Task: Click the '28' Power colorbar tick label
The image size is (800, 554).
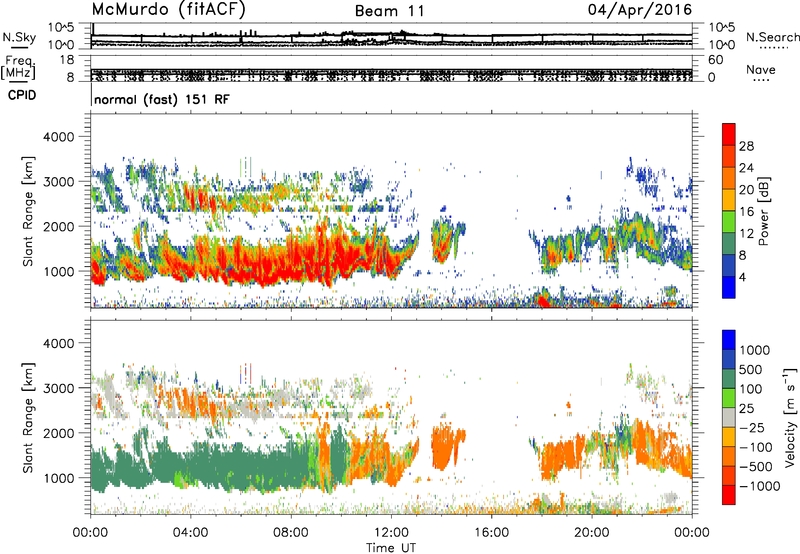Action: [x=746, y=146]
